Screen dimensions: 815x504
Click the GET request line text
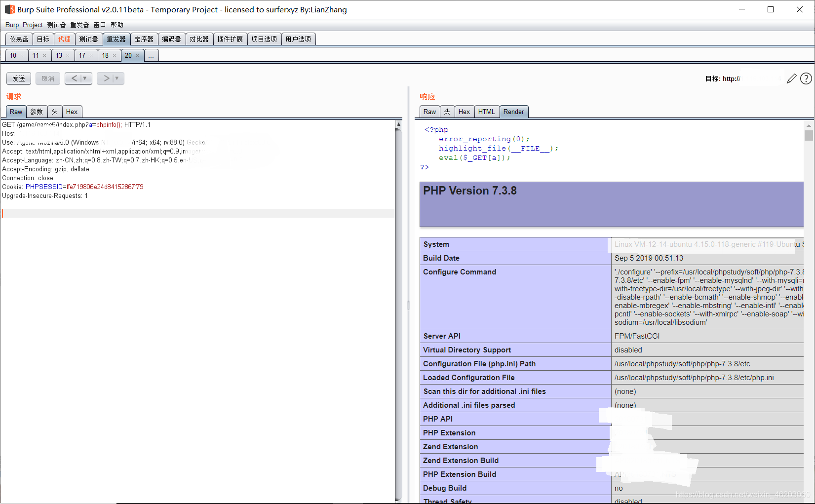[x=77, y=124]
